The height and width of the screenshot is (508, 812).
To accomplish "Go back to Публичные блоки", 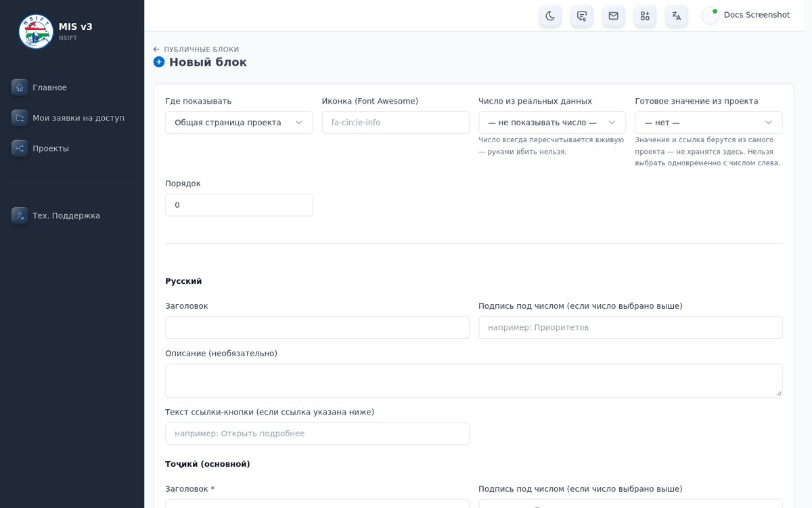I will pyautogui.click(x=196, y=49).
